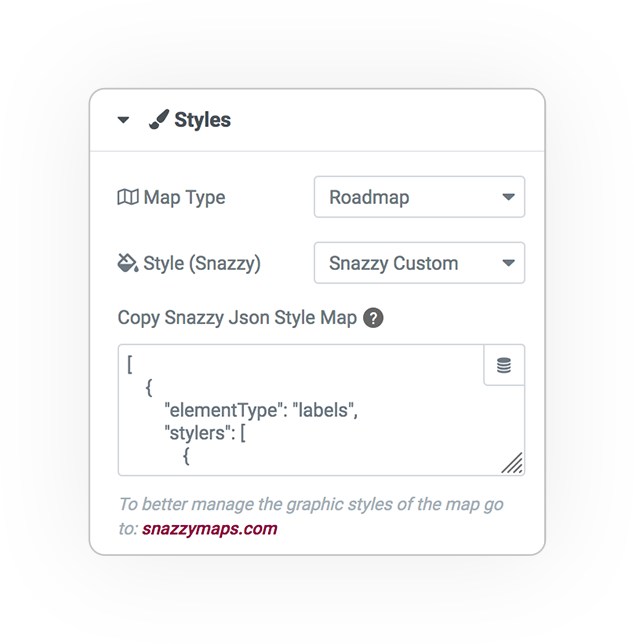Open the snazzymaps.com link
This screenshot has height=644, width=634.
209,529
